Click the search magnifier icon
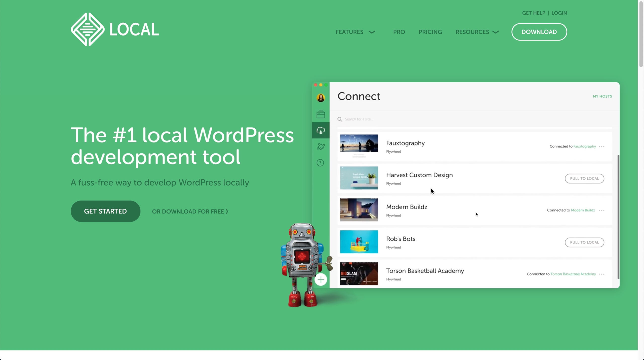The height and width of the screenshot is (360, 644). (340, 119)
